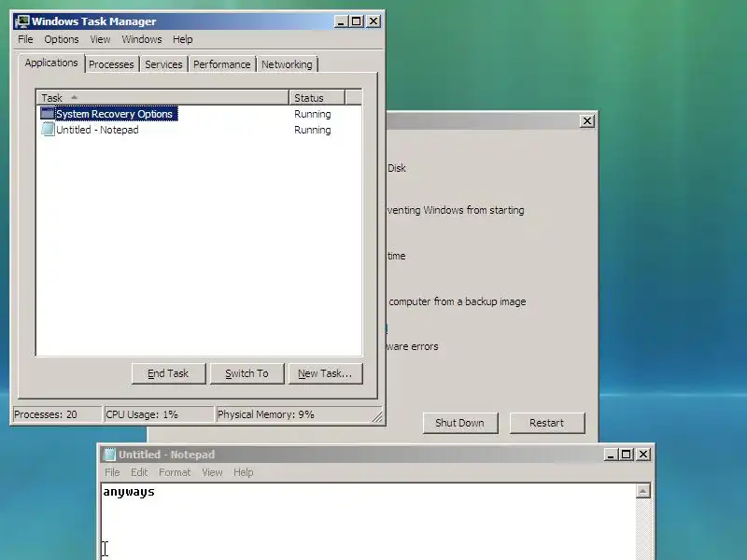
Task: Select System Recovery Options task row
Action: pyautogui.click(x=199, y=114)
